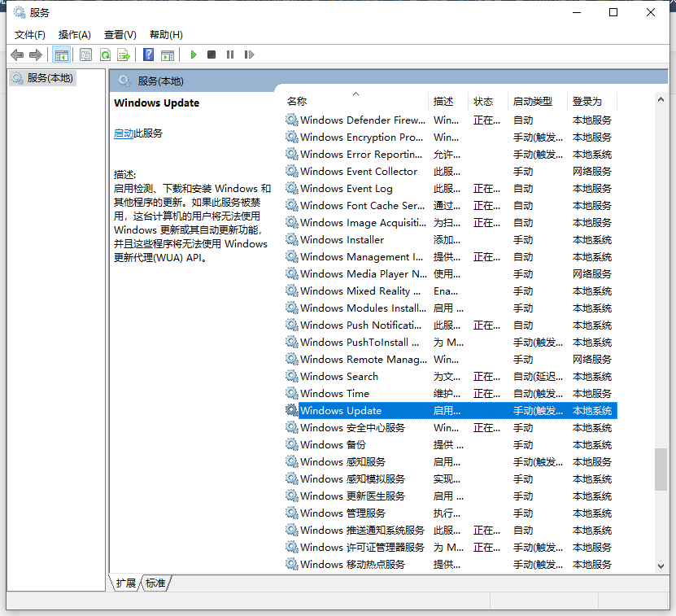Viewport: 676px width, 616px height.
Task: Select the Windows 许可证管理器服务 row
Action: [451, 548]
